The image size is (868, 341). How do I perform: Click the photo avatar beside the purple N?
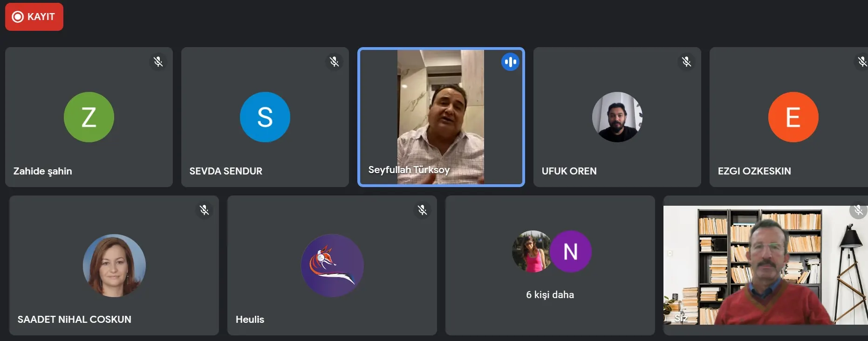(x=532, y=251)
